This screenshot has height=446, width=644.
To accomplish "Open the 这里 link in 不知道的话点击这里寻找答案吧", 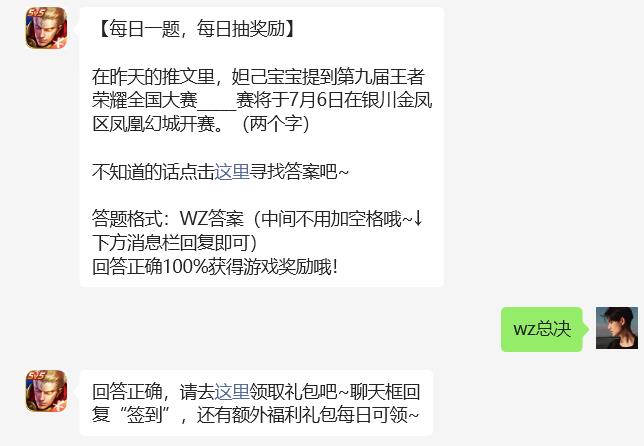I will [x=232, y=172].
